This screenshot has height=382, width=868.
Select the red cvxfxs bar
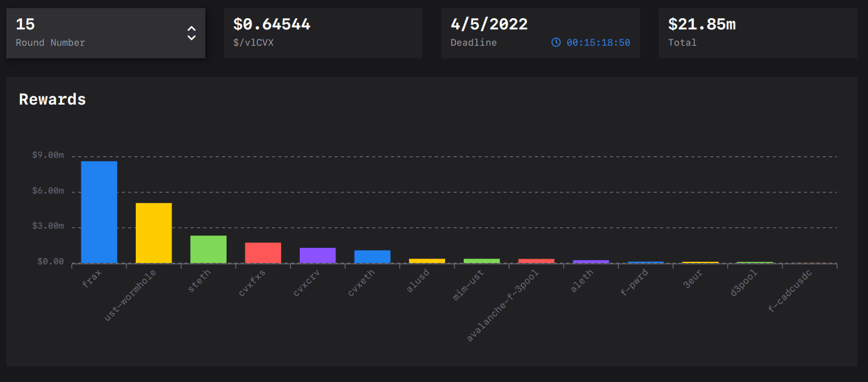click(263, 252)
